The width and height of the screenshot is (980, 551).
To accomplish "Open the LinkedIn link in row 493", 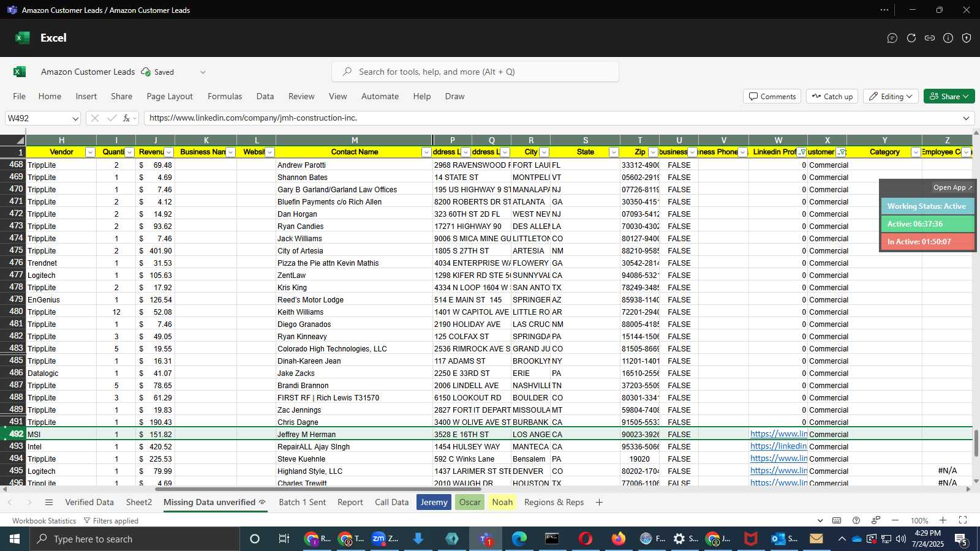I will tap(778, 446).
